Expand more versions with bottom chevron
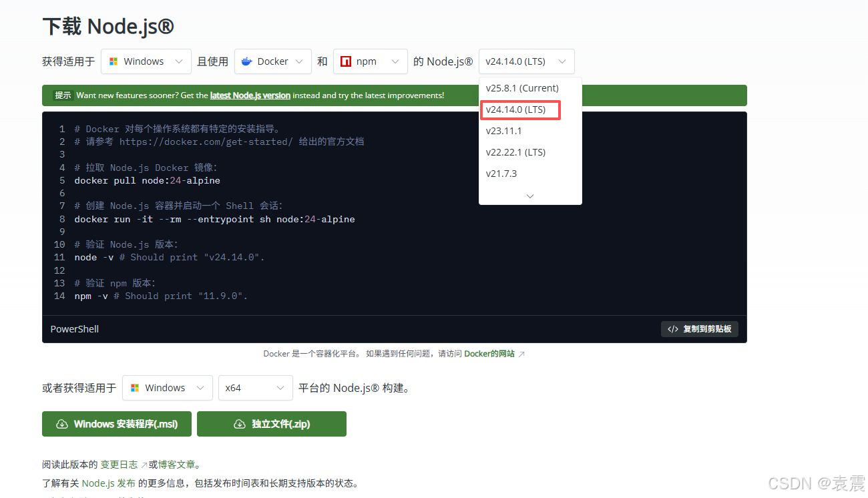 point(530,196)
